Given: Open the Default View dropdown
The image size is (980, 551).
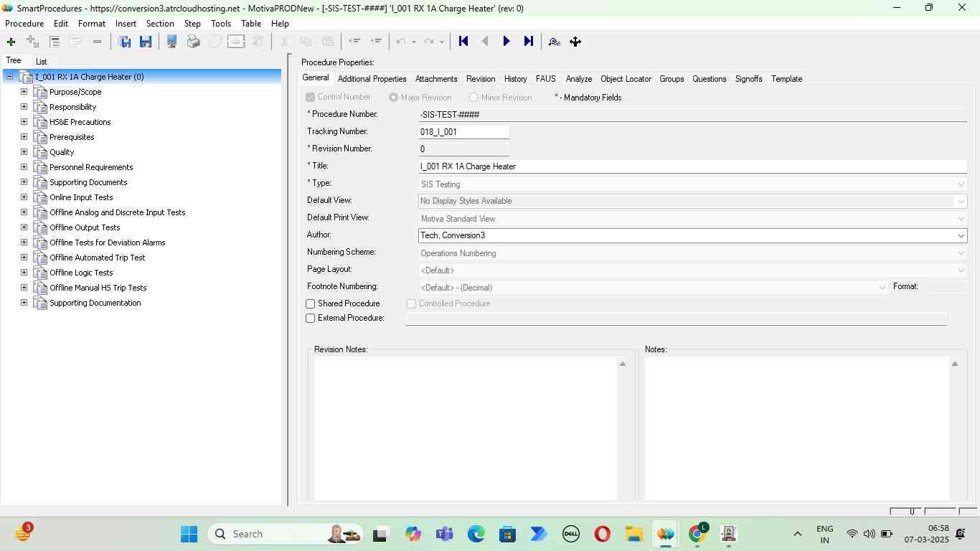Looking at the screenshot, I should point(961,201).
